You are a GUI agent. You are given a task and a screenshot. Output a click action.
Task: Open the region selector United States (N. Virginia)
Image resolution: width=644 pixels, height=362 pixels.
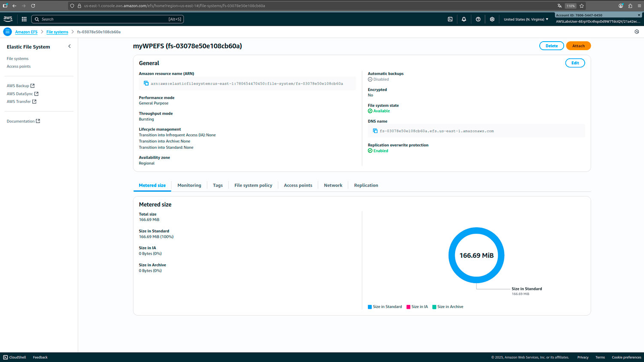(526, 19)
